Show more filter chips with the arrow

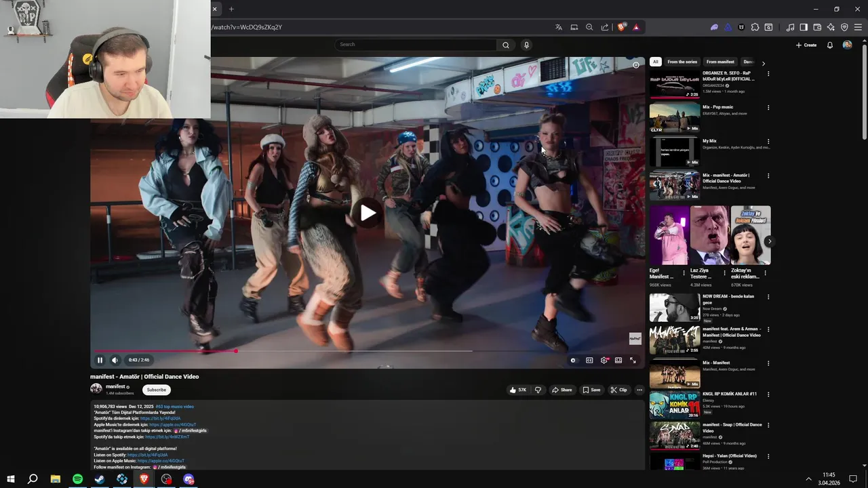(x=764, y=63)
